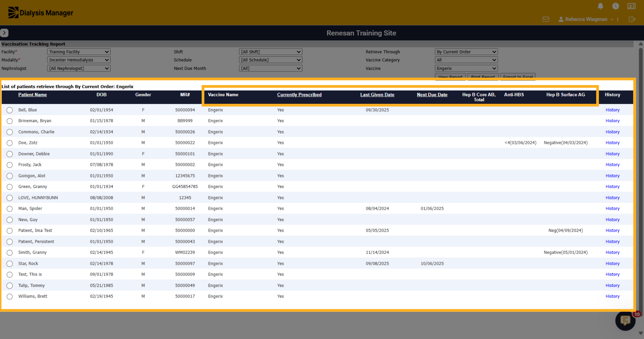
Task: Open the notifications bell icon
Action: click(601, 6)
